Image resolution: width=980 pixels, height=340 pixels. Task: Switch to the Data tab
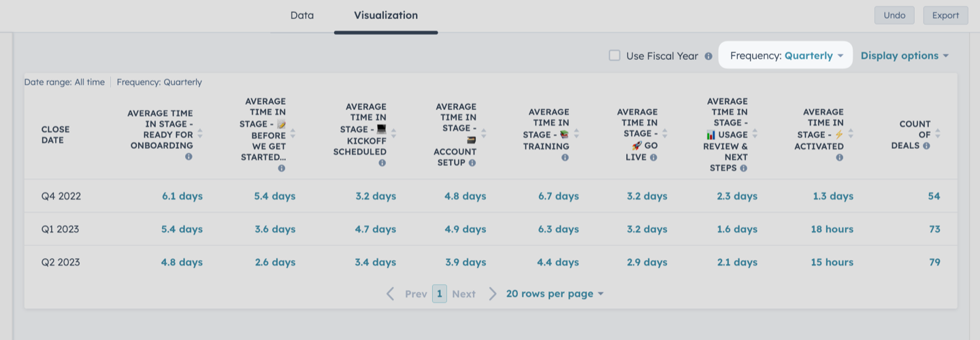(302, 15)
